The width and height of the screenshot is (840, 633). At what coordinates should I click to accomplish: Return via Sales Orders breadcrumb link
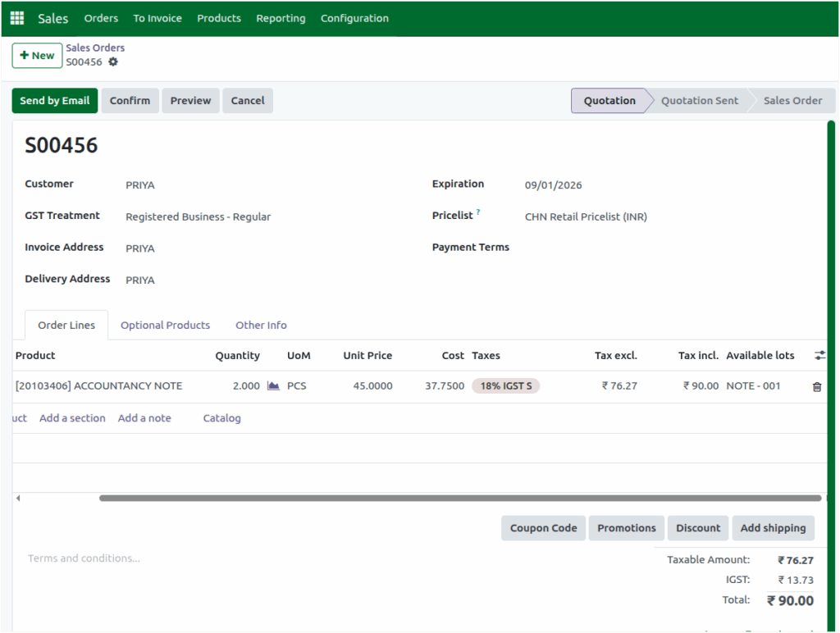95,48
